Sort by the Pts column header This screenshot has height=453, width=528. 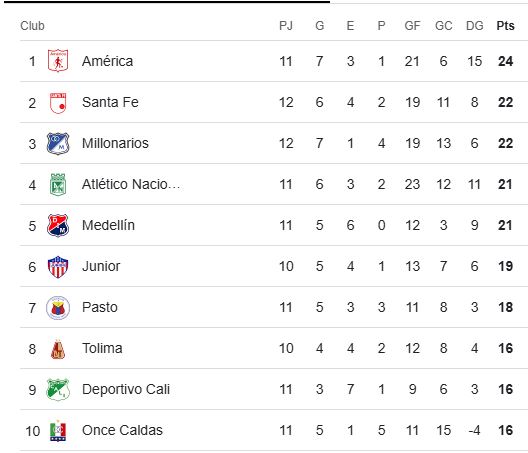pos(505,26)
